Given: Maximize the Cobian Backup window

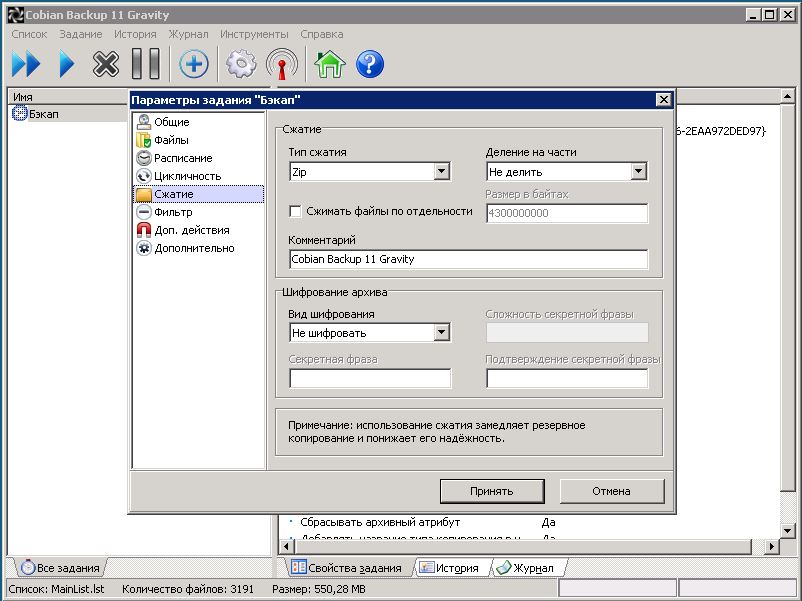Looking at the screenshot, I should click(769, 15).
